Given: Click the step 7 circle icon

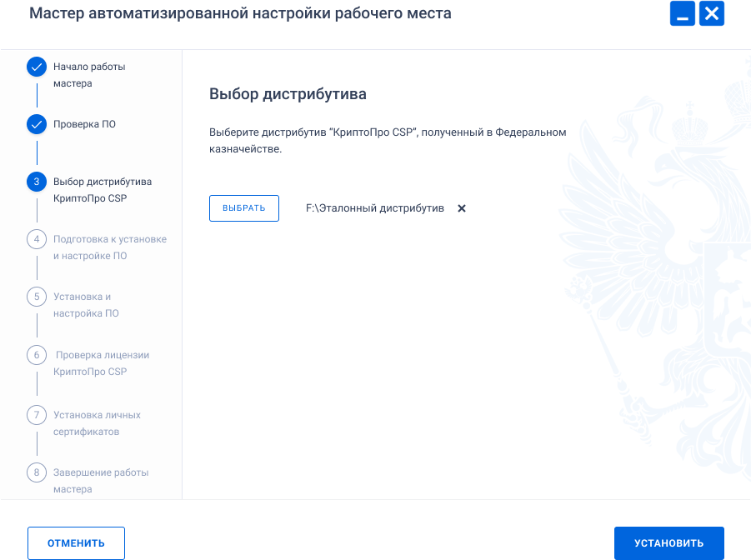Looking at the screenshot, I should [37, 415].
